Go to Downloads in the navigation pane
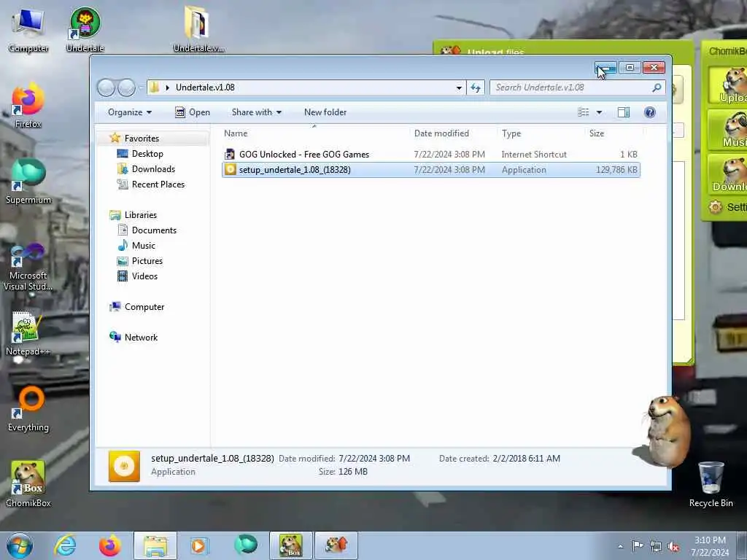This screenshot has height=560, width=747. pyautogui.click(x=153, y=169)
